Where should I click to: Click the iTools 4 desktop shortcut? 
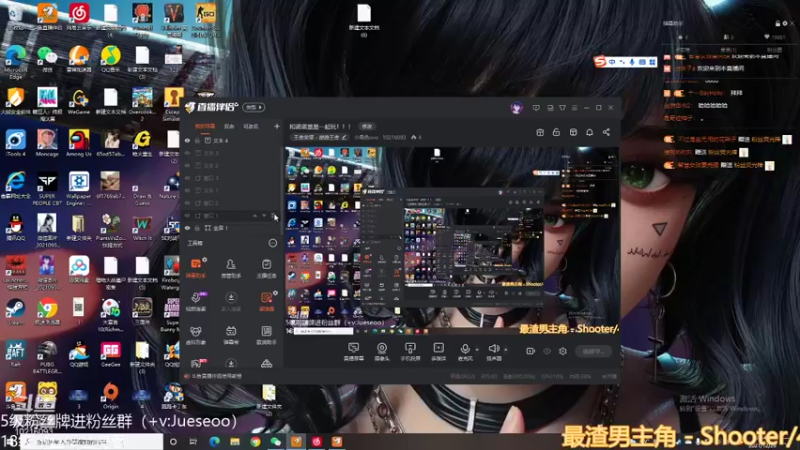coord(15,143)
